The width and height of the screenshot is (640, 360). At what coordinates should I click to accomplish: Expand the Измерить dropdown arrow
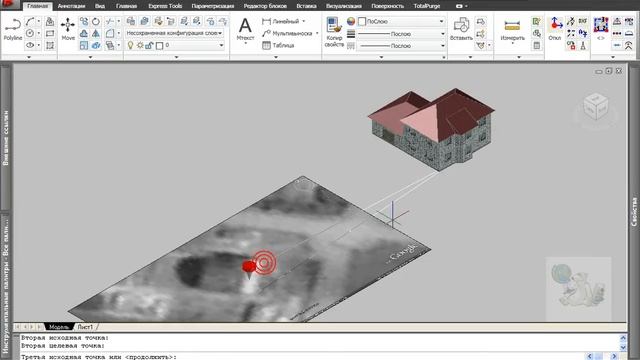coord(512,43)
